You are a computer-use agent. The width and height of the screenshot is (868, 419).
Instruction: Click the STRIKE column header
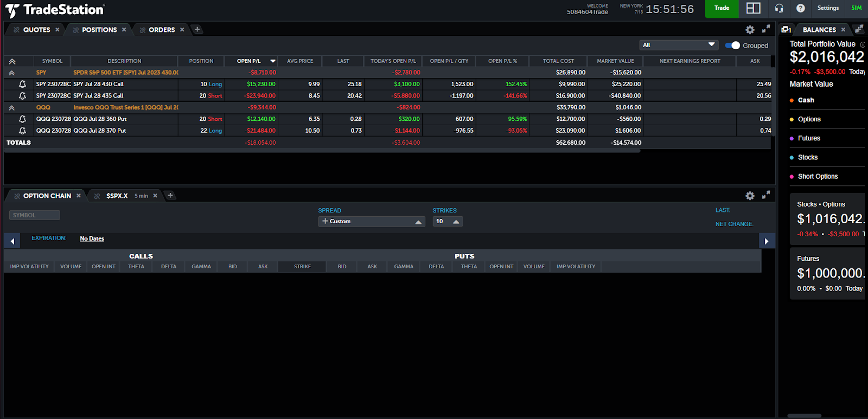click(302, 267)
